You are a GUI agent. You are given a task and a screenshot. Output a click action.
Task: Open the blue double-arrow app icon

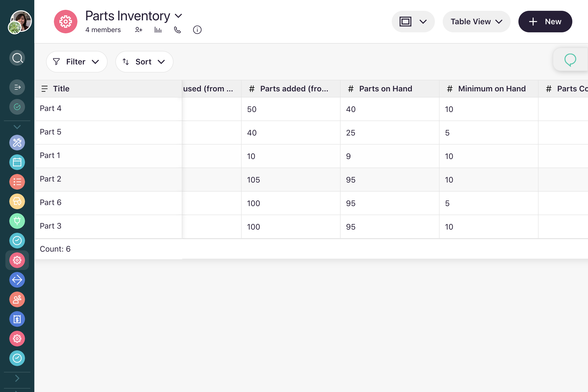click(17, 280)
